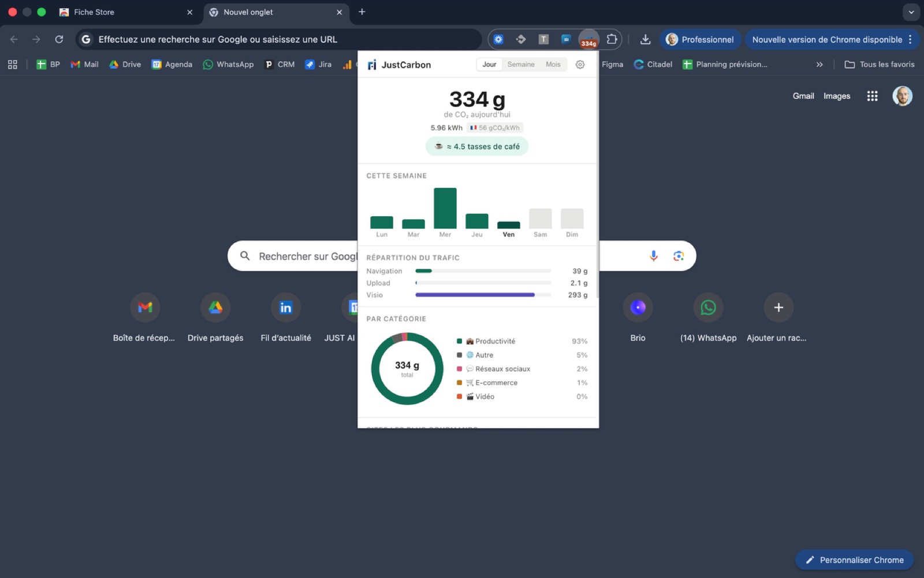
Task: Open the WhatsApp bookmark
Action: (228, 64)
